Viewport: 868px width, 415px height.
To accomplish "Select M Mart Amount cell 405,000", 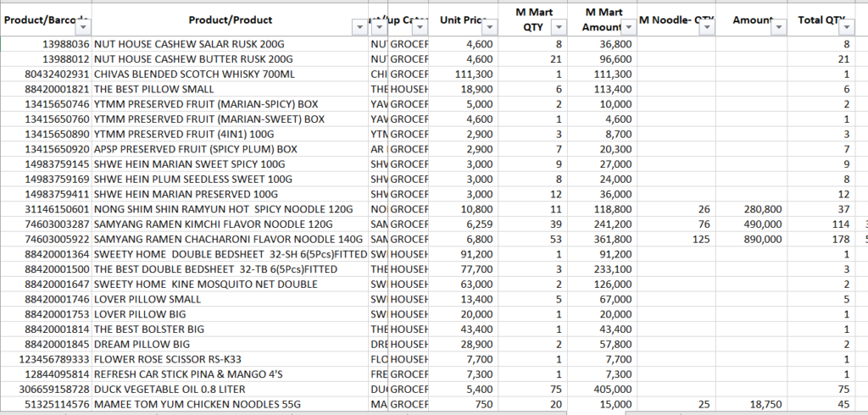I will pyautogui.click(x=602, y=389).
